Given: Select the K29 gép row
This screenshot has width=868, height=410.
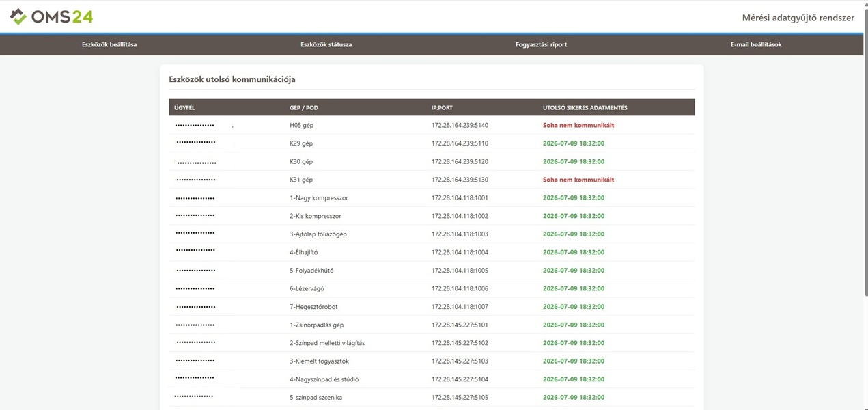Looking at the screenshot, I should tap(432, 143).
